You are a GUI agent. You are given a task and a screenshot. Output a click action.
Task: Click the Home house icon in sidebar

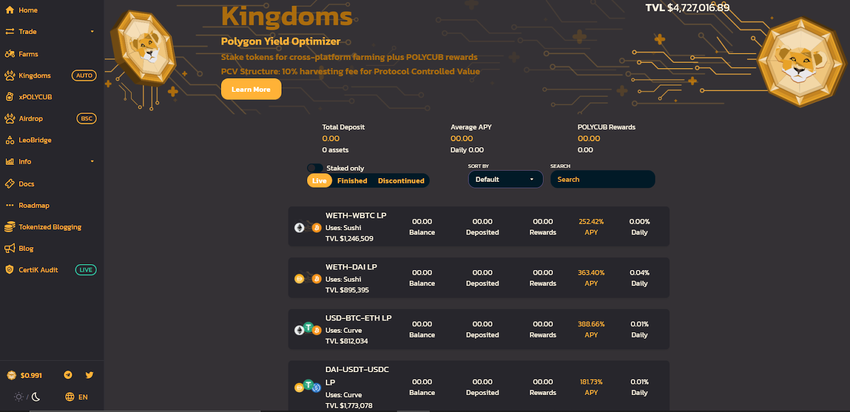10,10
